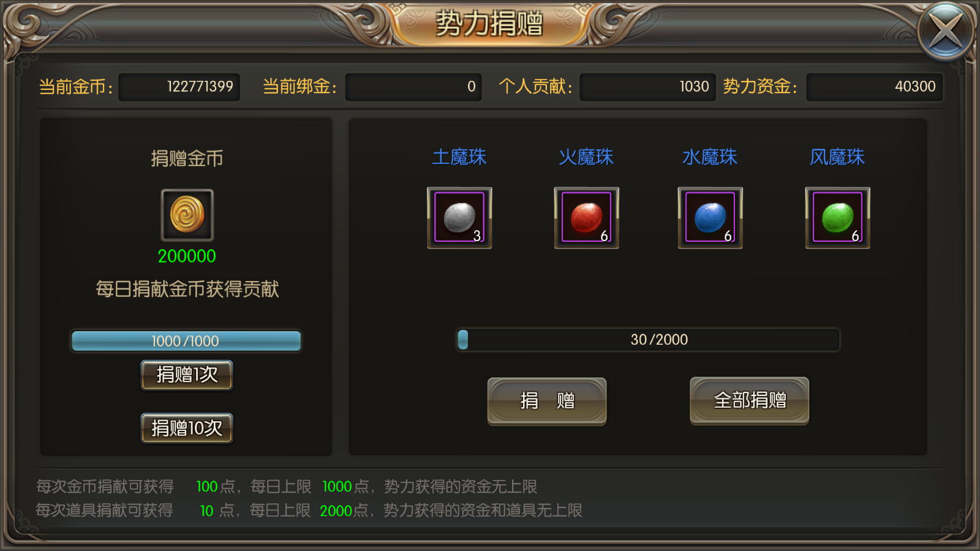Click the 捐 赠 item donate button

tap(547, 401)
